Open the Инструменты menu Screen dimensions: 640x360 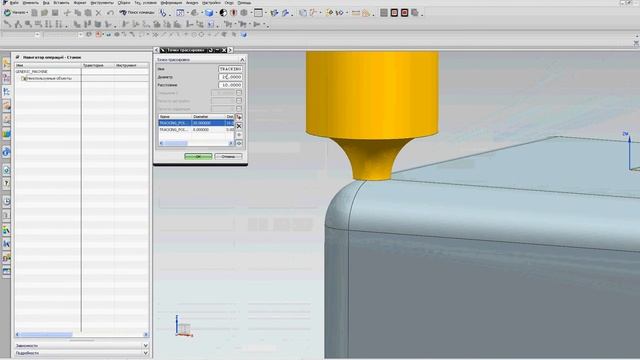tap(102, 2)
